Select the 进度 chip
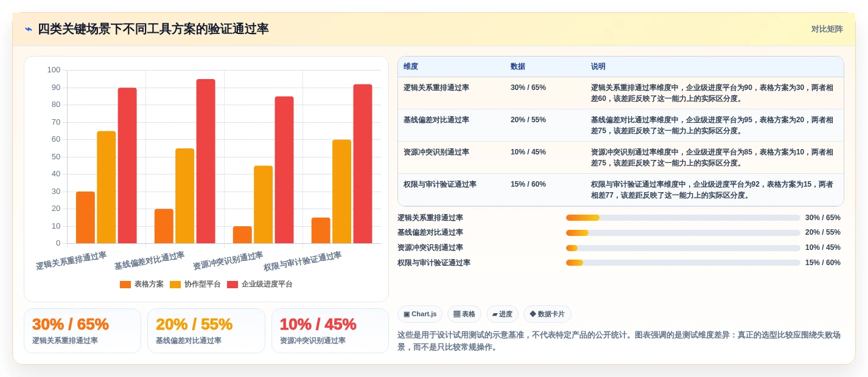 pos(502,314)
